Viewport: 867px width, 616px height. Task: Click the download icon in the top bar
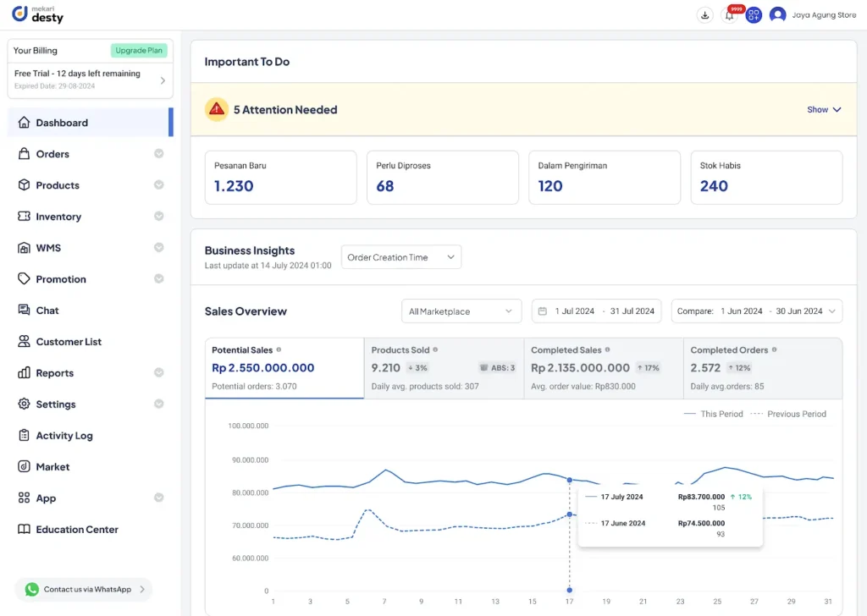tap(704, 15)
